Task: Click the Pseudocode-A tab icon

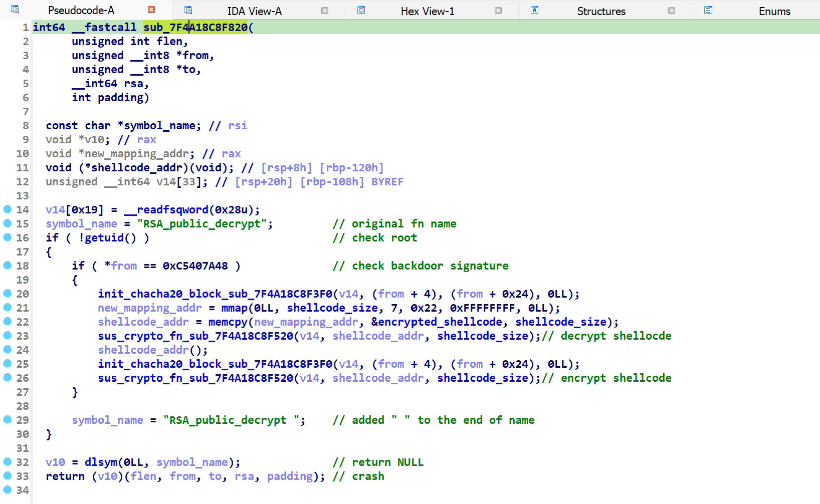Action: (x=15, y=9)
